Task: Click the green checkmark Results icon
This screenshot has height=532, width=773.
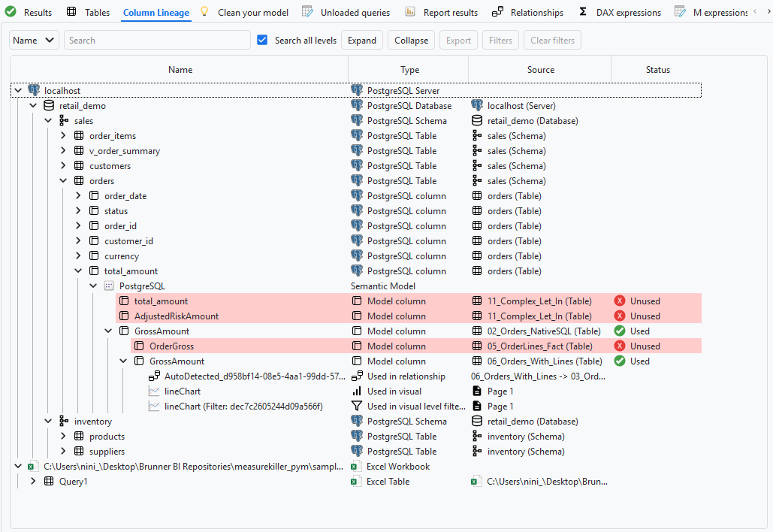Action: [11, 12]
